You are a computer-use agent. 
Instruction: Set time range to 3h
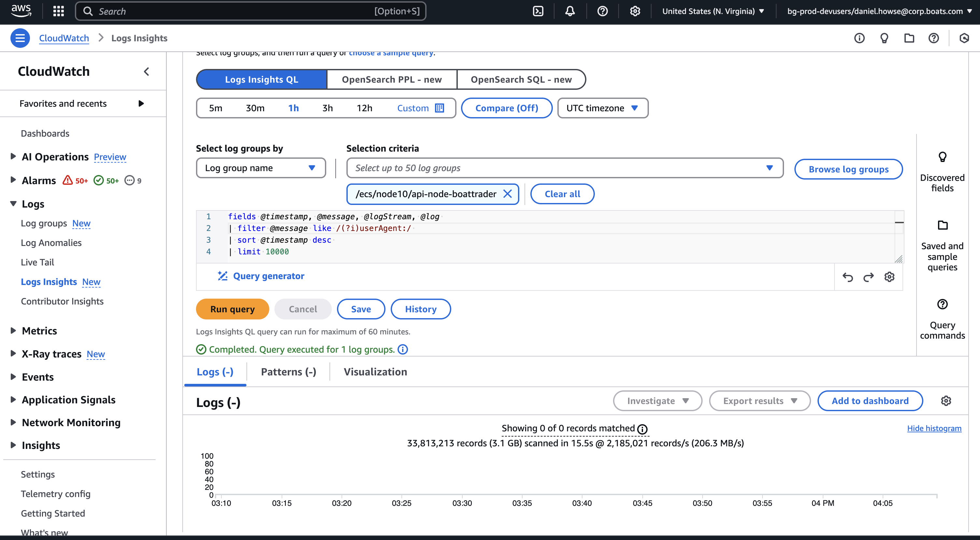tap(328, 108)
